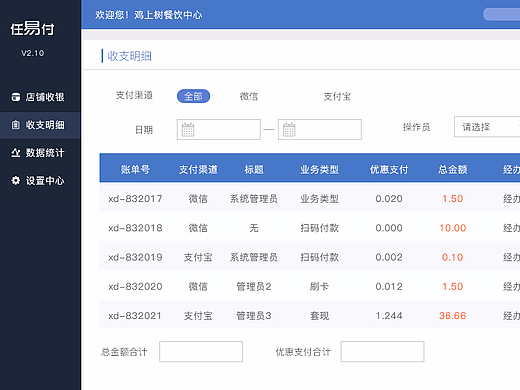The image size is (520, 390).
Task: Expand the 操作员 请选择 dropdown
Action: pos(487,127)
